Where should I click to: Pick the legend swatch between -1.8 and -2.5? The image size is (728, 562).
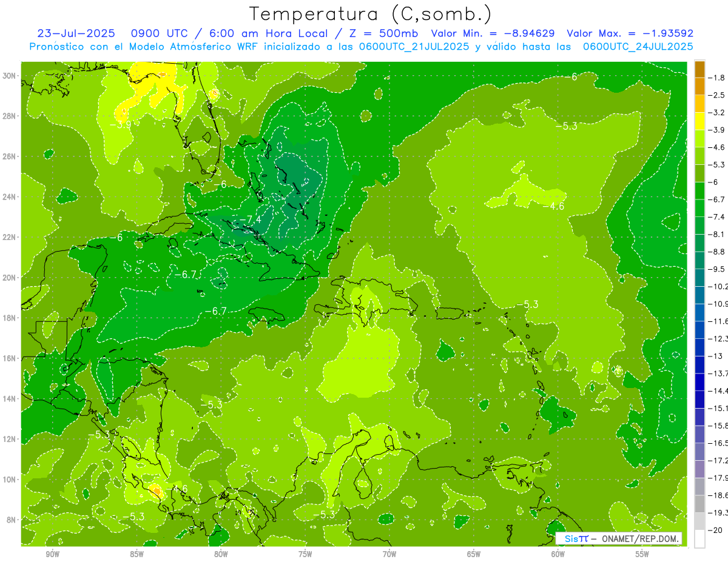click(699, 86)
